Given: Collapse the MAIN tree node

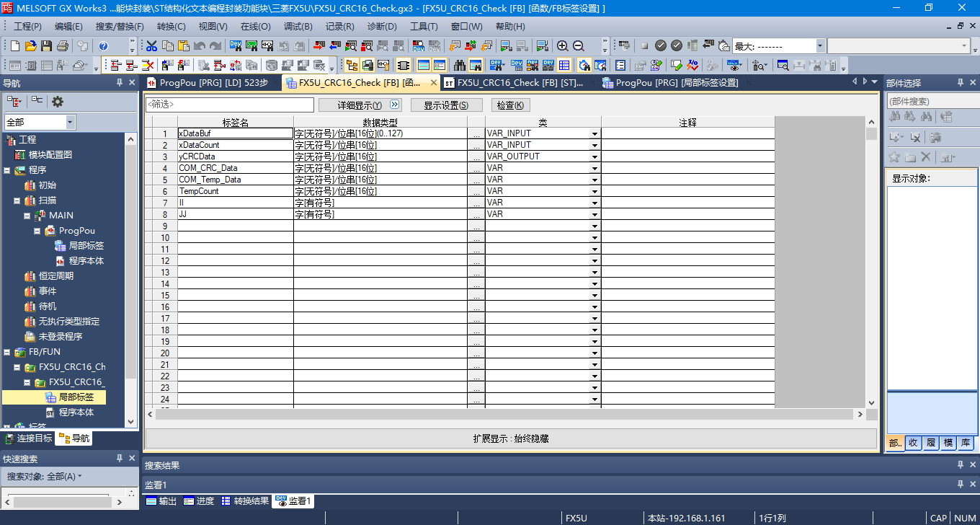Looking at the screenshot, I should click(27, 216).
